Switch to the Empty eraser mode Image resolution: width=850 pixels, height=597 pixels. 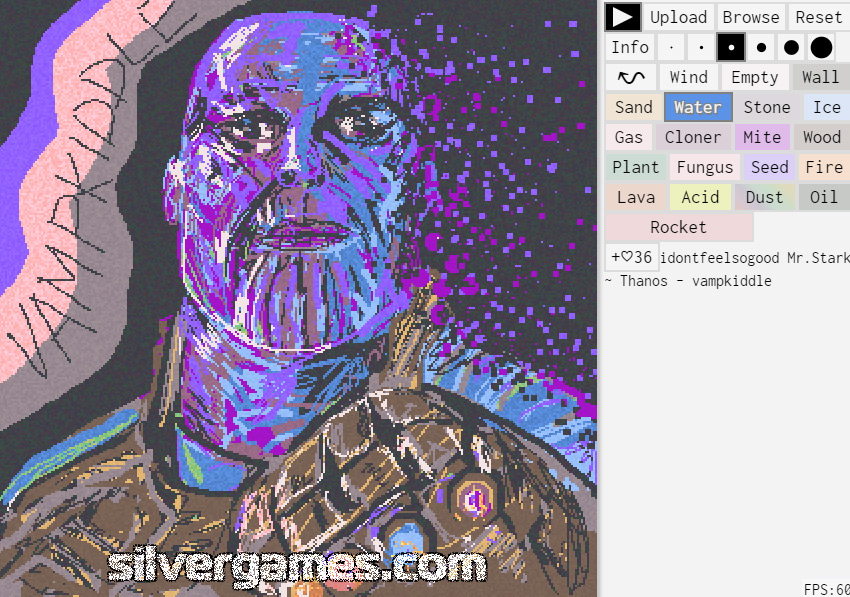[x=754, y=76]
